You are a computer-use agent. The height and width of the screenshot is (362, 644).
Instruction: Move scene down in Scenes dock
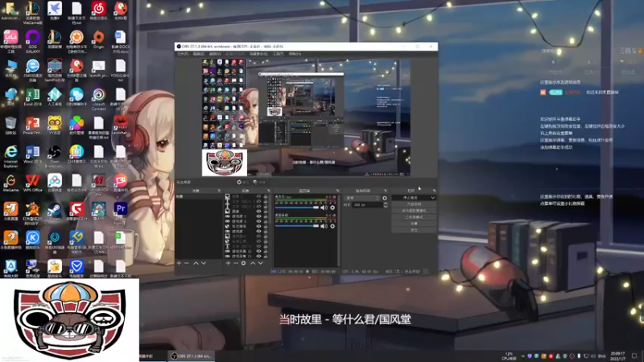(204, 263)
